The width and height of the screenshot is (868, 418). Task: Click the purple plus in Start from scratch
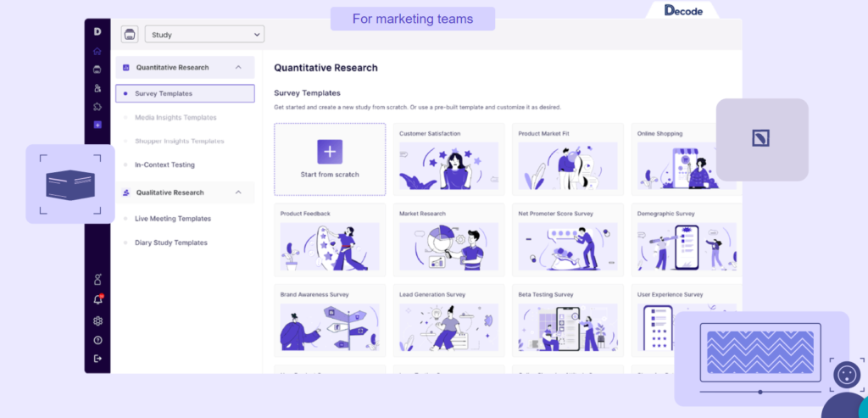[330, 152]
